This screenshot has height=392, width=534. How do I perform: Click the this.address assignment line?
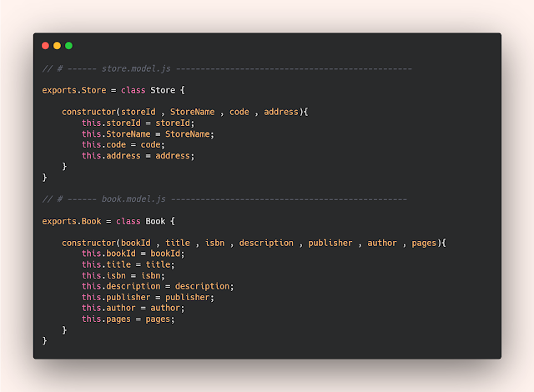137,155
